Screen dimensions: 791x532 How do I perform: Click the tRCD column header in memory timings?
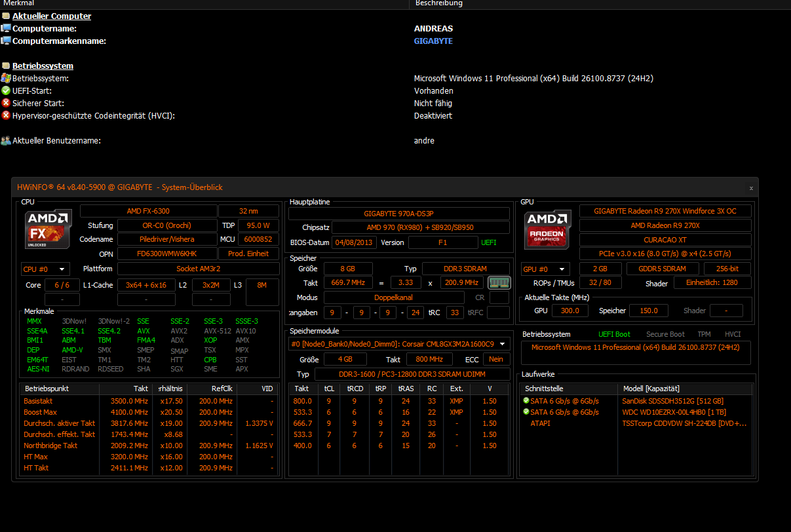[355, 389]
